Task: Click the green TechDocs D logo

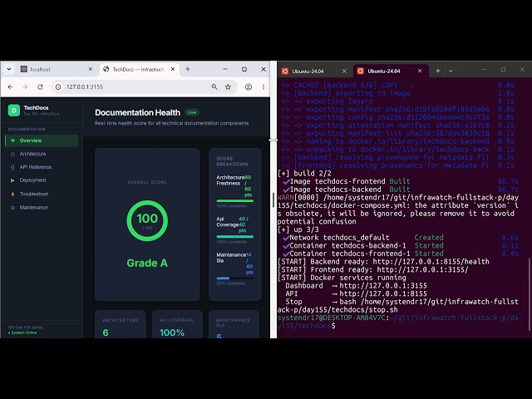Action: pyautogui.click(x=14, y=111)
